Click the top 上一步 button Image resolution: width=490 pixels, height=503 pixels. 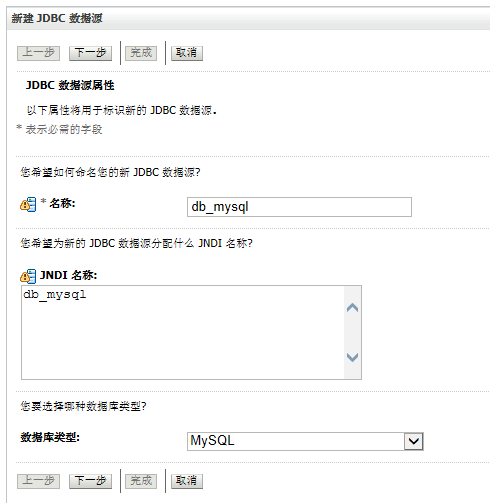pos(38,53)
